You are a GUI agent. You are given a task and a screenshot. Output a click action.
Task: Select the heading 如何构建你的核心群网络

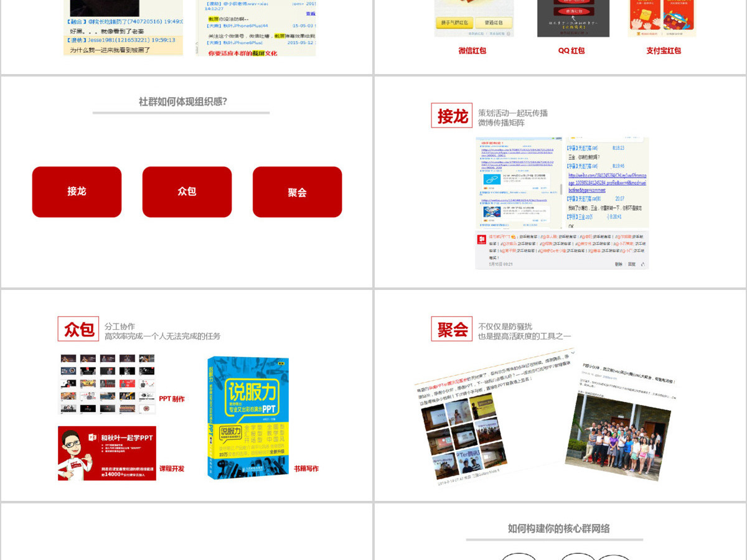[x=559, y=529]
